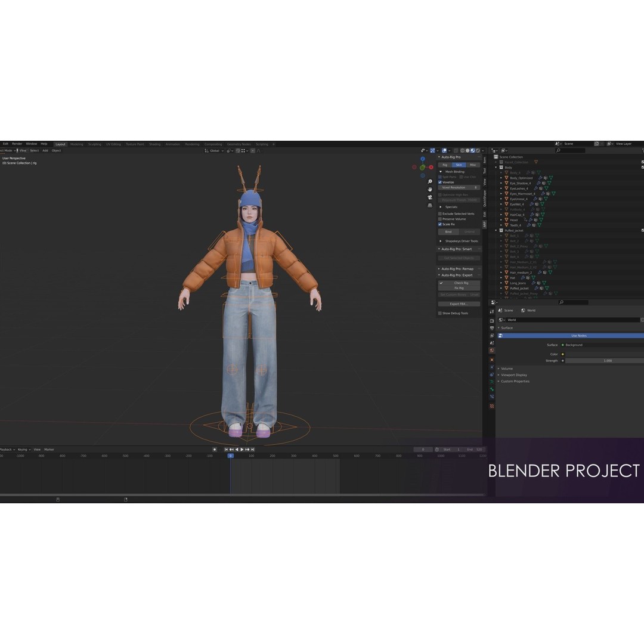Open the viewport Add menu
Image resolution: width=644 pixels, height=644 pixels.
pyautogui.click(x=45, y=150)
